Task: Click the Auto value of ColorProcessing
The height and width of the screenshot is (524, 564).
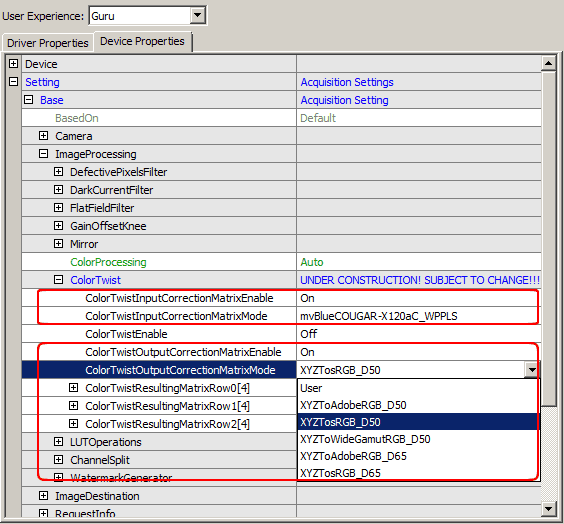Action: [312, 262]
